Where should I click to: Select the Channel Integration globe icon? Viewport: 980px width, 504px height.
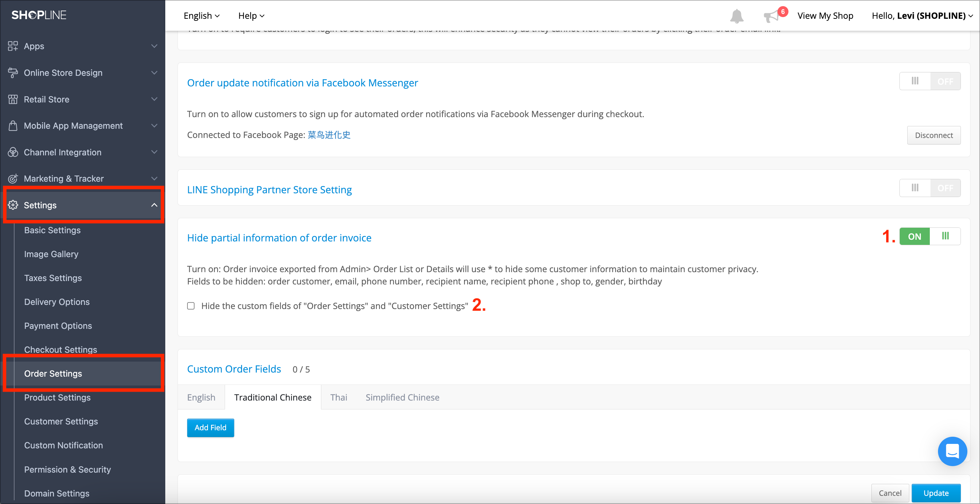pyautogui.click(x=13, y=152)
